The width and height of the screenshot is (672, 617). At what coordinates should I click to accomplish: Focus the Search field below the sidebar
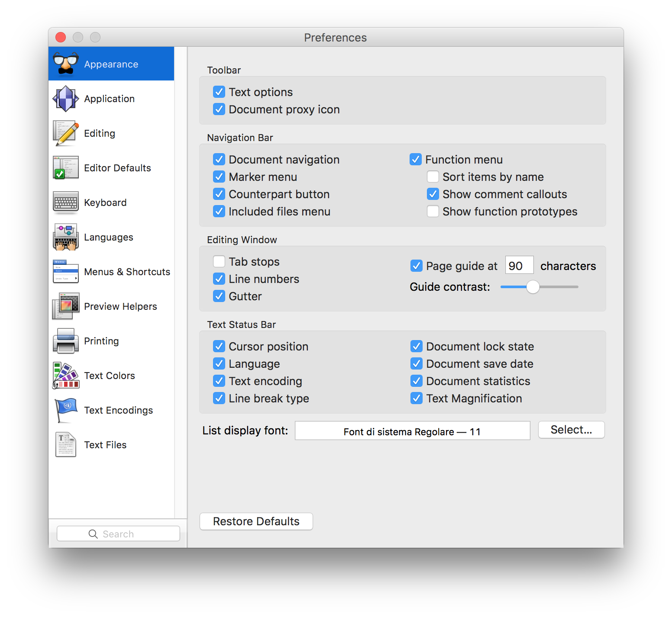(118, 534)
